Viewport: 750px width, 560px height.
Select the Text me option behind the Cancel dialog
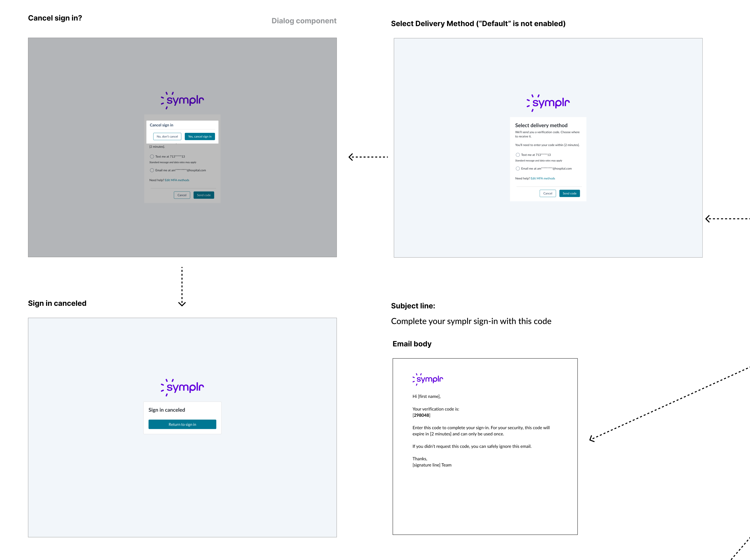pos(152,156)
